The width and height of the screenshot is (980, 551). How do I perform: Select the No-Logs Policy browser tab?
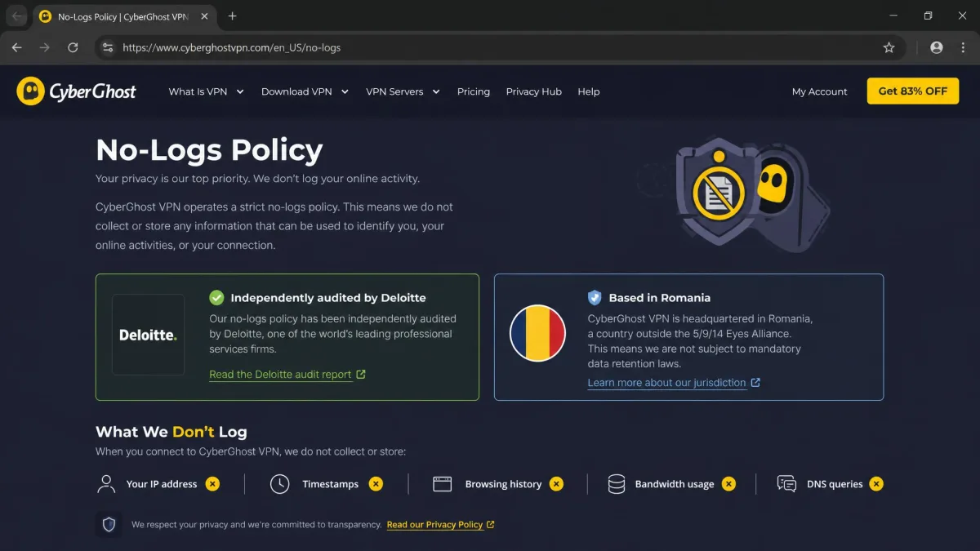[x=123, y=16]
